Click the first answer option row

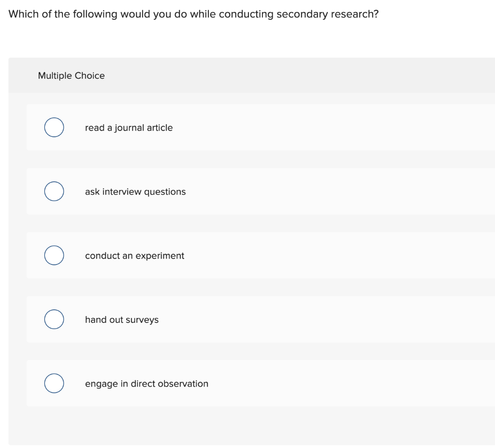click(242, 127)
